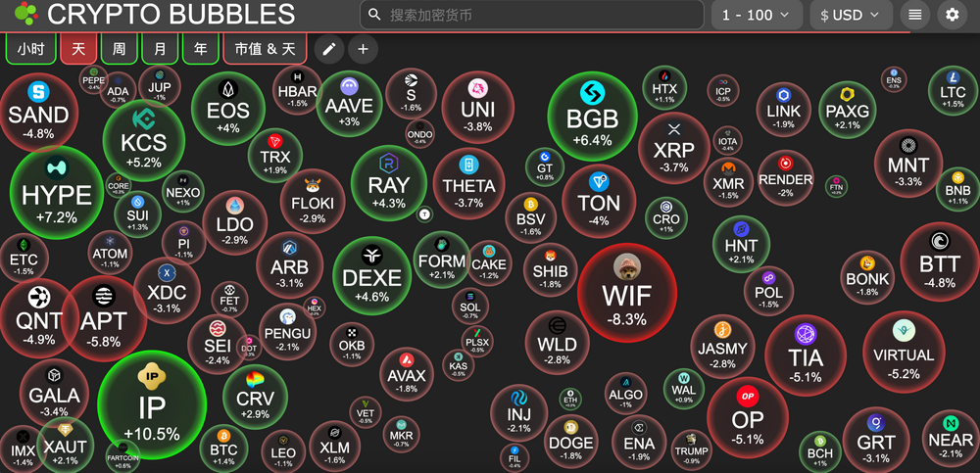
Task: Click the magnifier search icon
Action: [x=374, y=15]
